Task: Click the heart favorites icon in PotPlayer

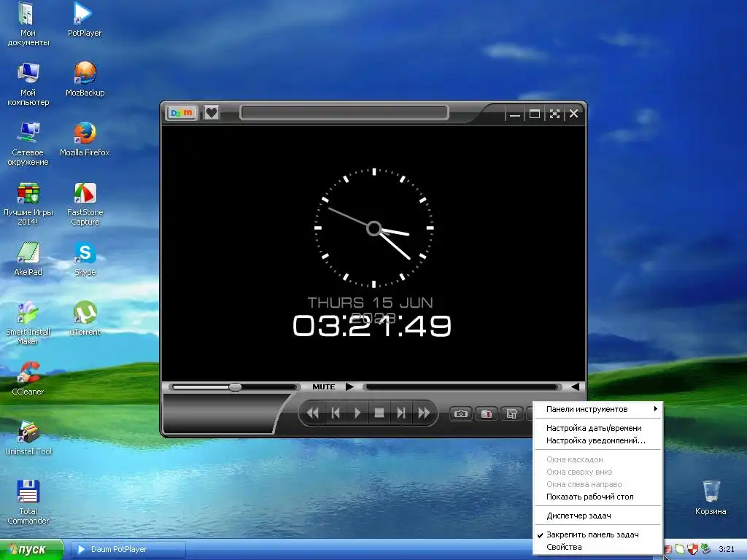Action: pyautogui.click(x=212, y=113)
